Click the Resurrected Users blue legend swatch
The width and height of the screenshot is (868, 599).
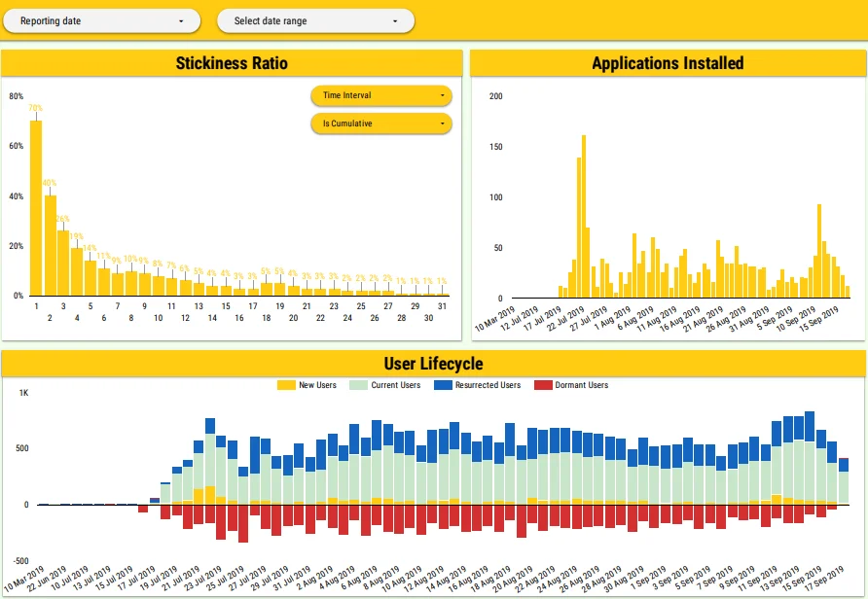coord(443,385)
